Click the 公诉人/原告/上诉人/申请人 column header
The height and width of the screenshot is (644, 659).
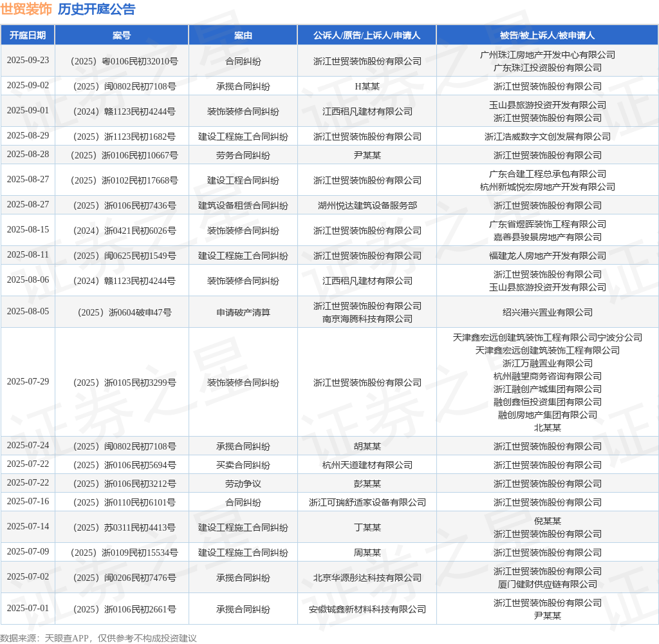pyautogui.click(x=367, y=35)
